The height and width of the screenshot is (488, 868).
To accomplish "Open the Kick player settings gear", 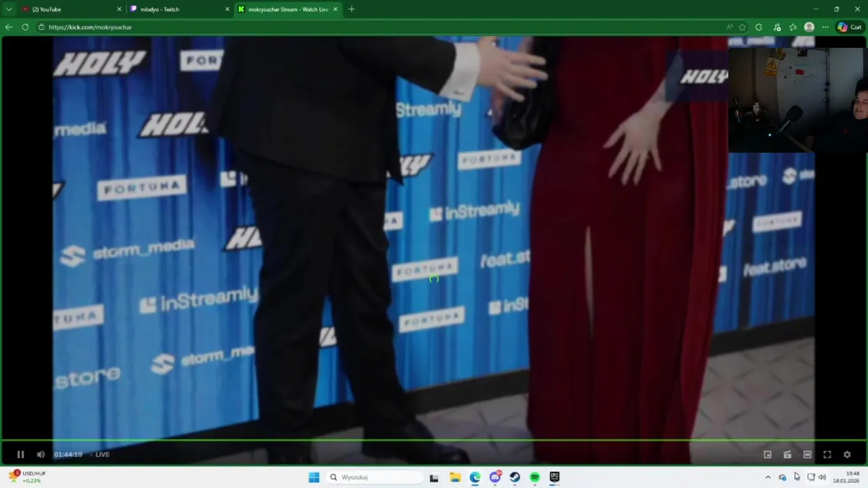I will 847,454.
